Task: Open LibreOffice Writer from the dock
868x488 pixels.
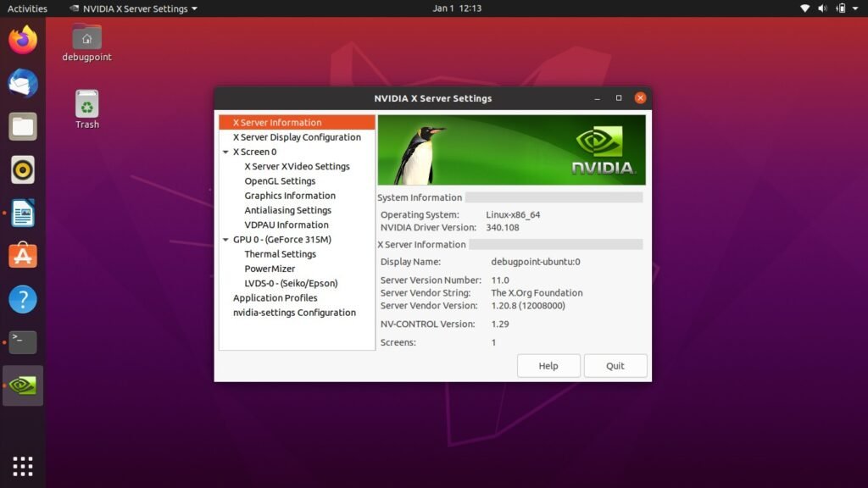Action: [x=23, y=213]
